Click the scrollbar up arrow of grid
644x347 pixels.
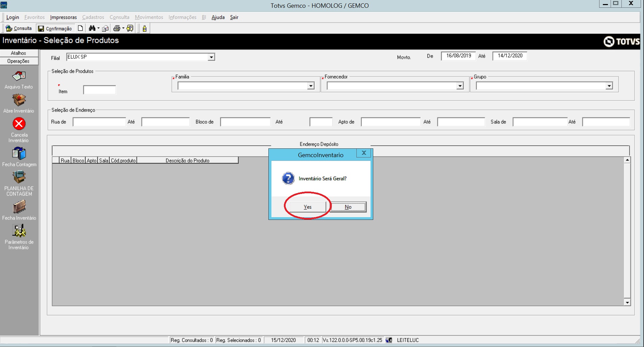pyautogui.click(x=627, y=160)
